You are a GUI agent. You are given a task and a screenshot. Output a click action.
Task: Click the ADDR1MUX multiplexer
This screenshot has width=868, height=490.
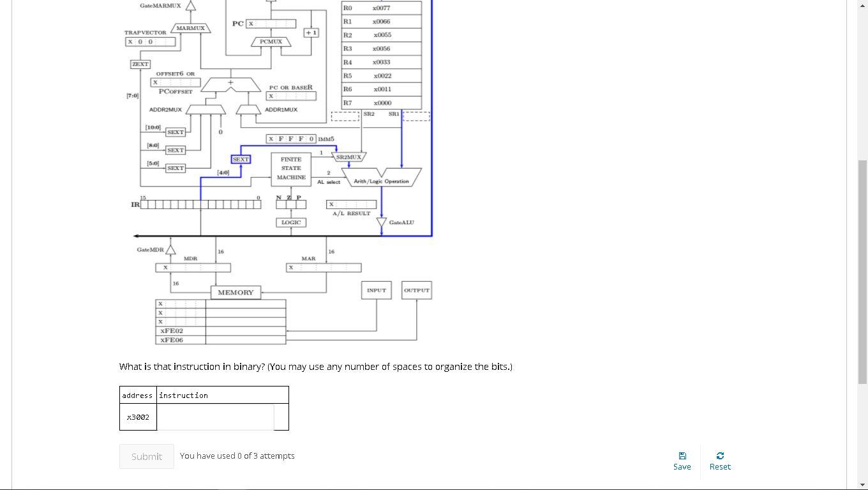tap(249, 109)
